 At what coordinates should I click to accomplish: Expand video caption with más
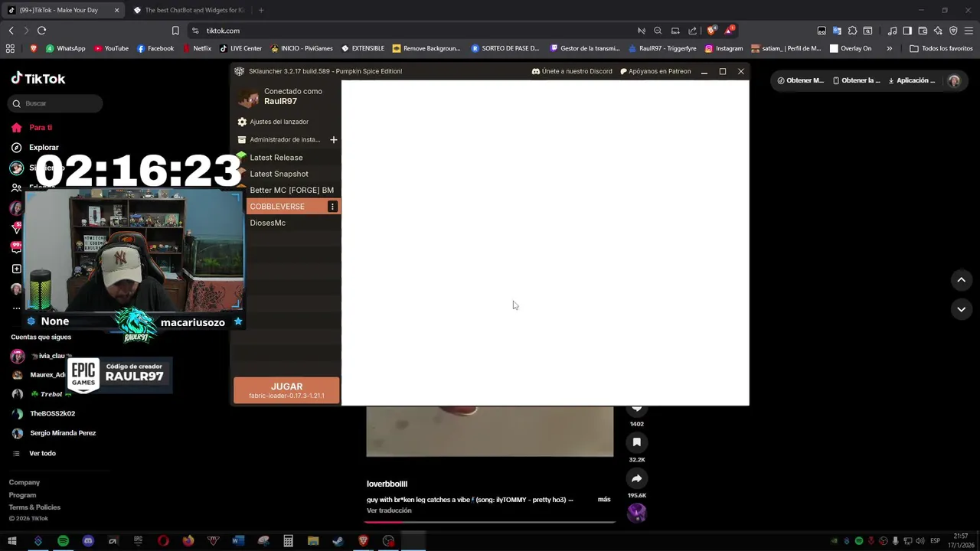click(x=604, y=500)
